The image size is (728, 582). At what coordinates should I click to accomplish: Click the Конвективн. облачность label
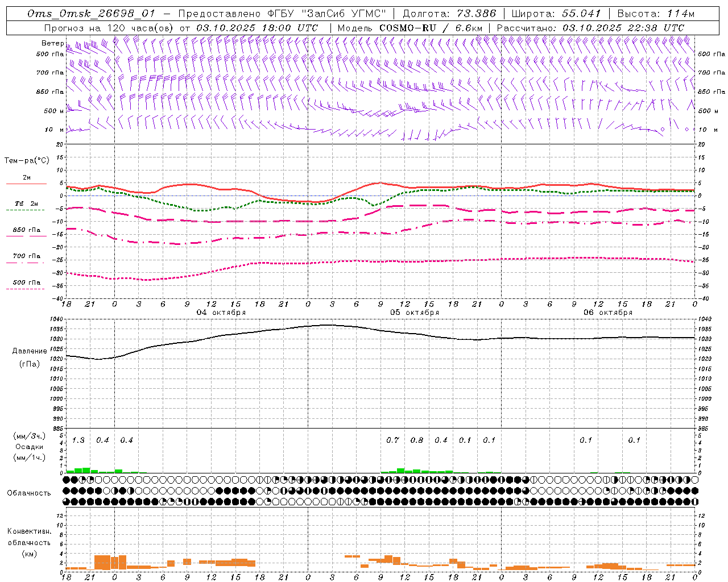click(29, 537)
